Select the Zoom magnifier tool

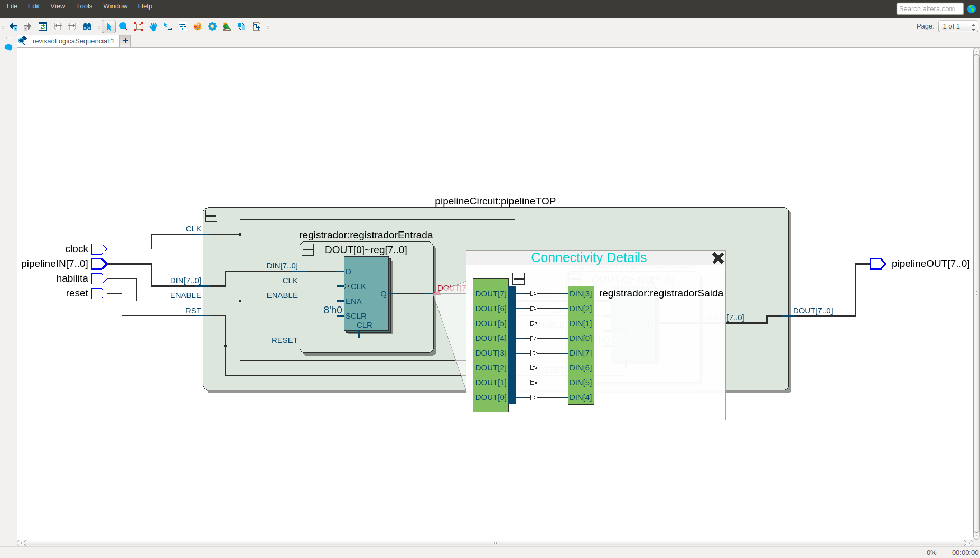click(x=124, y=26)
